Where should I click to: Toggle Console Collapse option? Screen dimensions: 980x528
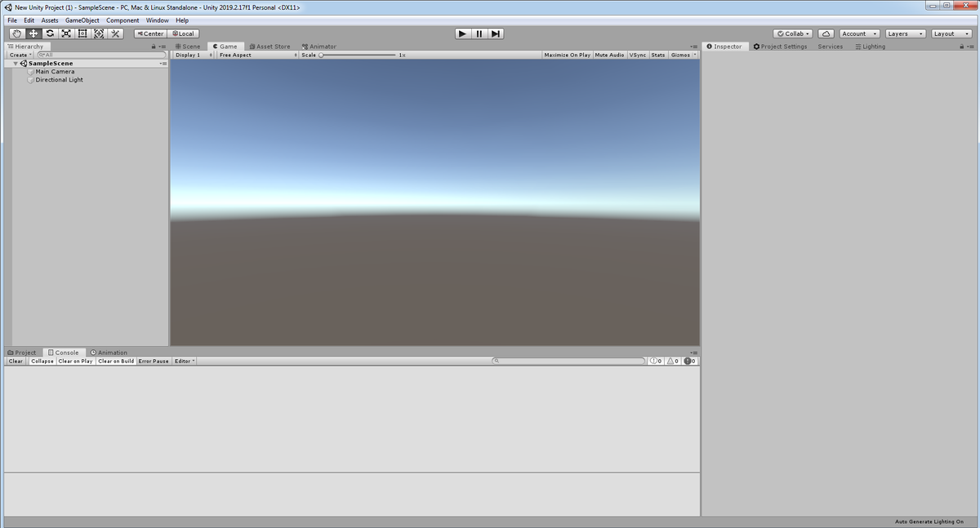click(42, 361)
